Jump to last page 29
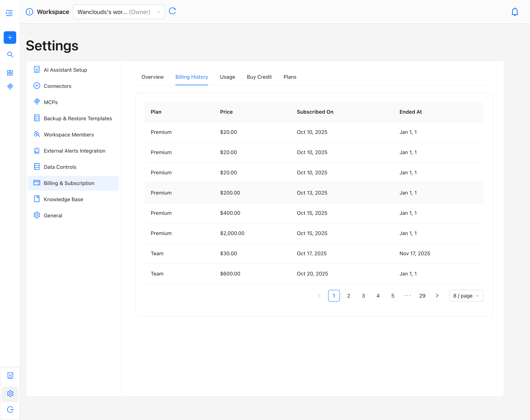Image resolution: width=530 pixels, height=420 pixels. coord(422,296)
